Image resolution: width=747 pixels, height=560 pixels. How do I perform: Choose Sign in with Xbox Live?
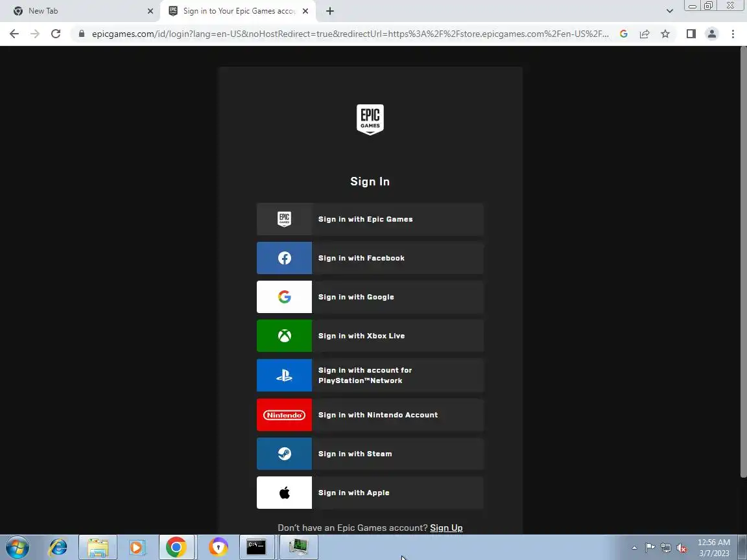[x=370, y=336]
